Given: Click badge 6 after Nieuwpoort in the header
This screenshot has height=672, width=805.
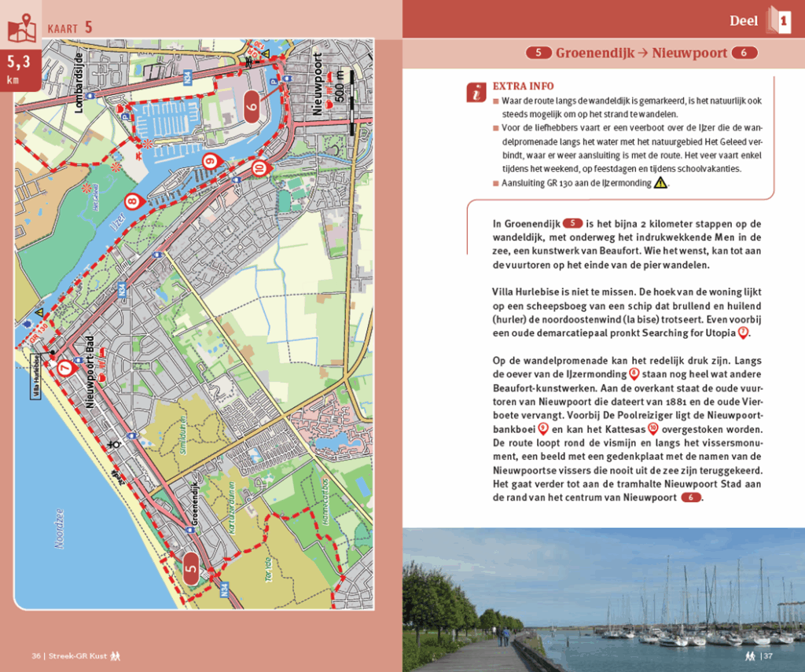Looking at the screenshot, I should [x=744, y=53].
